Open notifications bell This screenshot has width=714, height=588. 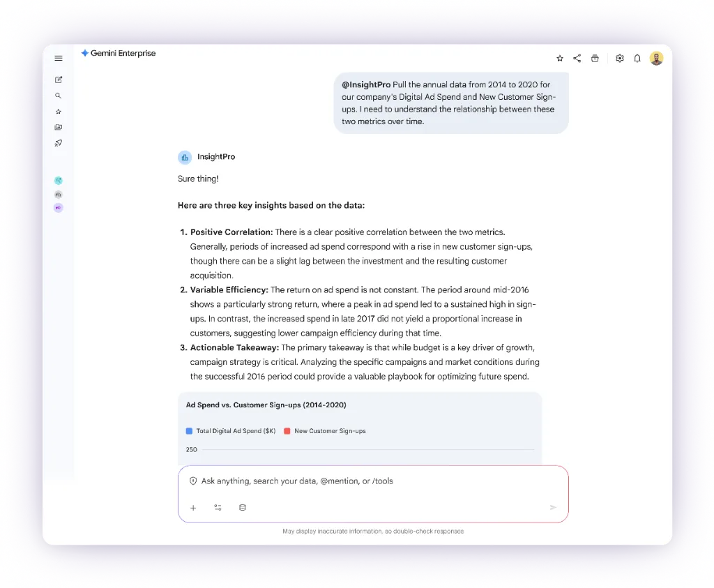pyautogui.click(x=637, y=59)
